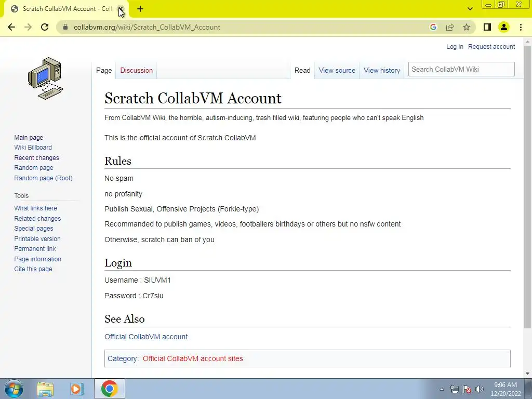This screenshot has height=399, width=532.
Task: Click the browser forward arrow
Action: (x=28, y=27)
